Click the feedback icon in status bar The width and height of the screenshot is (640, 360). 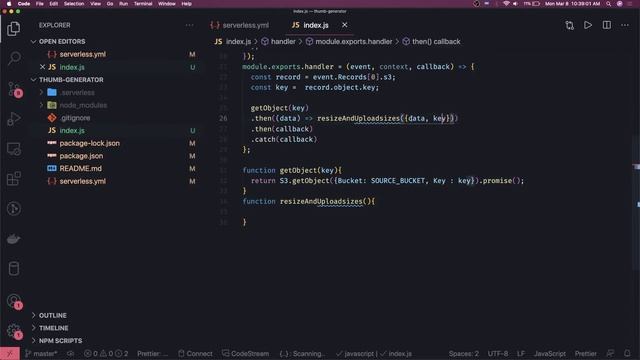click(610, 353)
